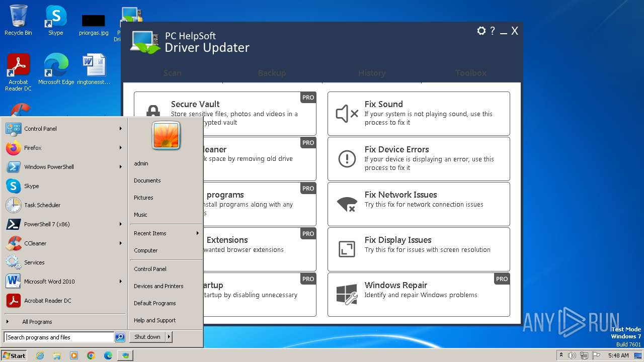This screenshot has width=644, height=362.
Task: Switch to the Toolbox tab
Action: point(471,73)
